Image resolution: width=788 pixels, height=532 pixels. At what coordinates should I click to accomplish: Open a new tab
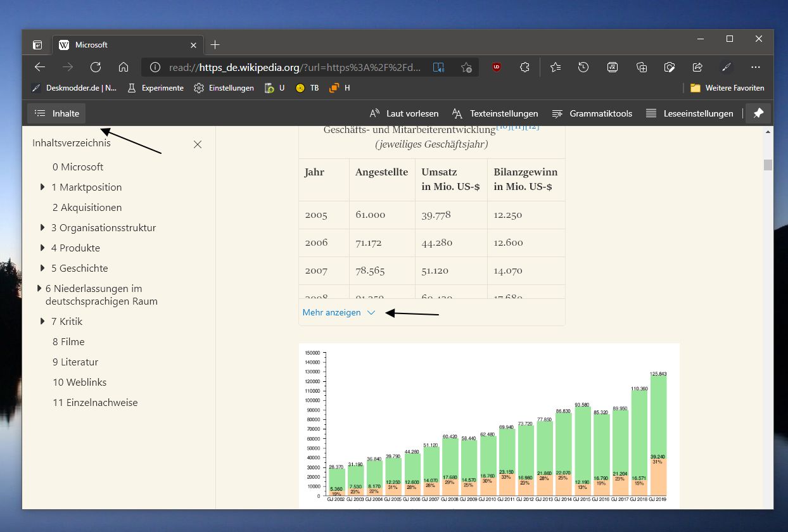[215, 44]
